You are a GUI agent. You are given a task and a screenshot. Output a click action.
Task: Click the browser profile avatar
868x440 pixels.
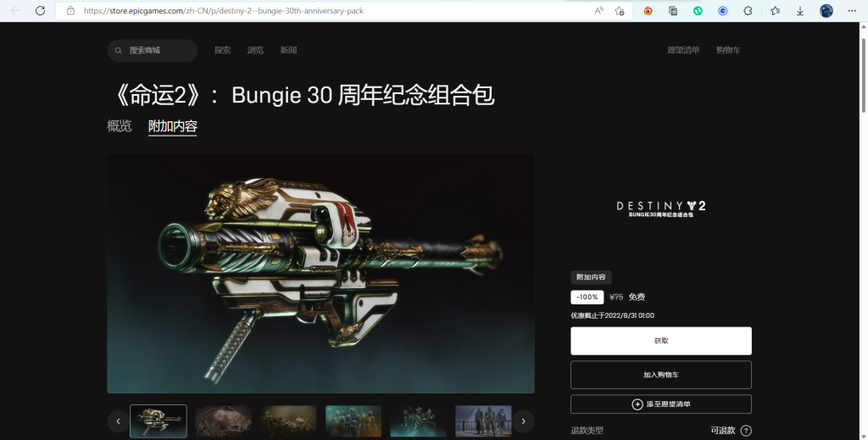(x=826, y=10)
